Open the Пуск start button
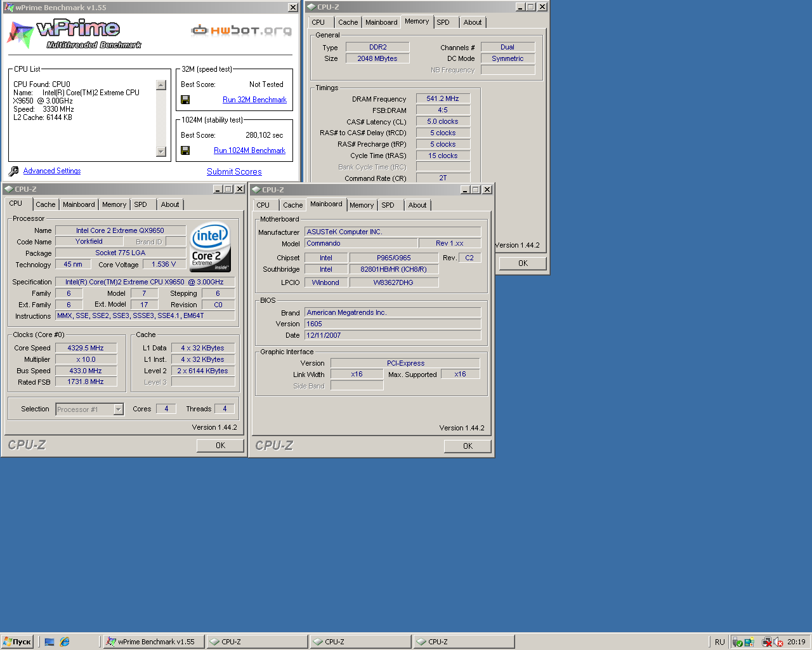Image resolution: width=812 pixels, height=650 pixels. 17,642
